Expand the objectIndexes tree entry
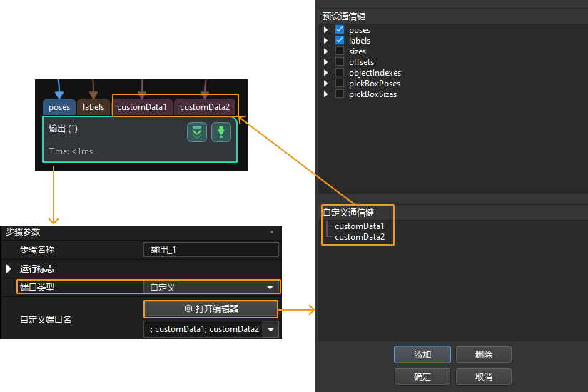Image resolution: width=588 pixels, height=392 pixels. click(x=325, y=73)
